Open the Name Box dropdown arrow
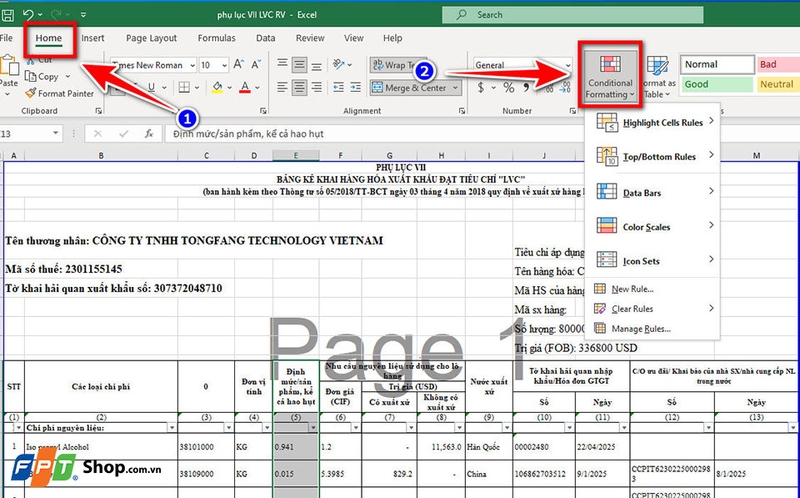Viewport: 800px width, 498px height. point(55,134)
